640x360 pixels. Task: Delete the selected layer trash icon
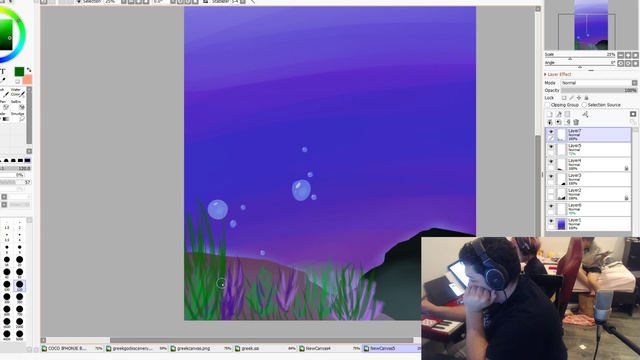pyautogui.click(x=576, y=122)
